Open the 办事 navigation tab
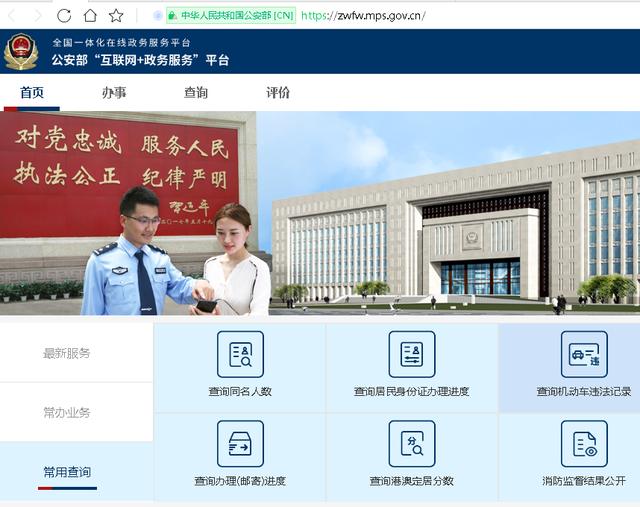Viewport: 640px width, 507px height. (114, 93)
